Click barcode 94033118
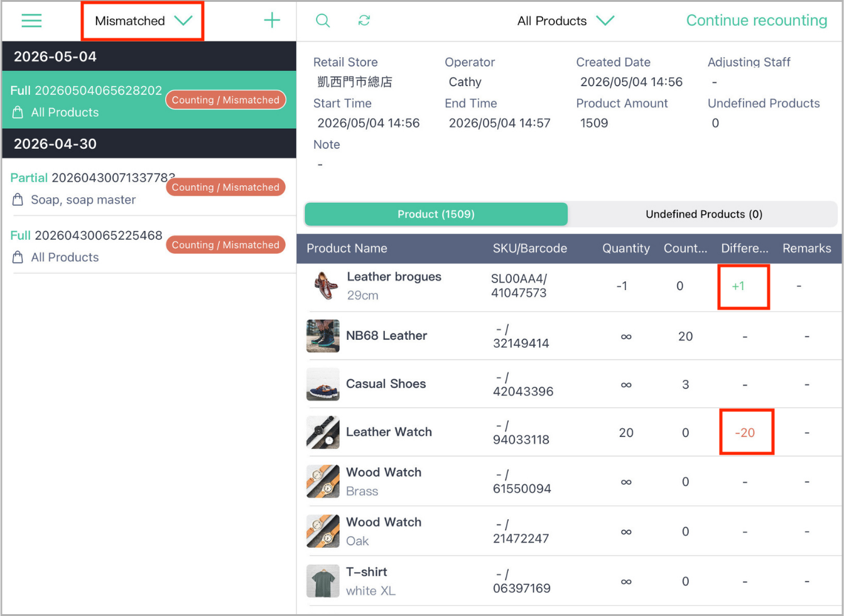 pos(521,440)
